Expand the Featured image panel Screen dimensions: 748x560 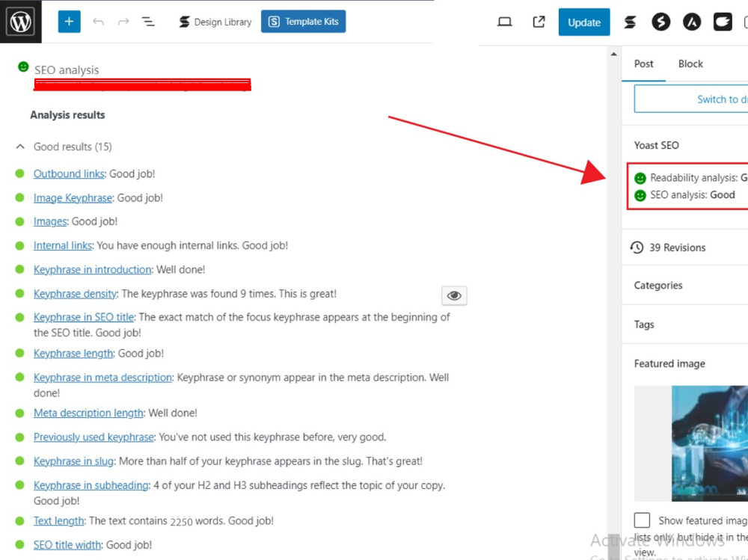pyautogui.click(x=685, y=363)
